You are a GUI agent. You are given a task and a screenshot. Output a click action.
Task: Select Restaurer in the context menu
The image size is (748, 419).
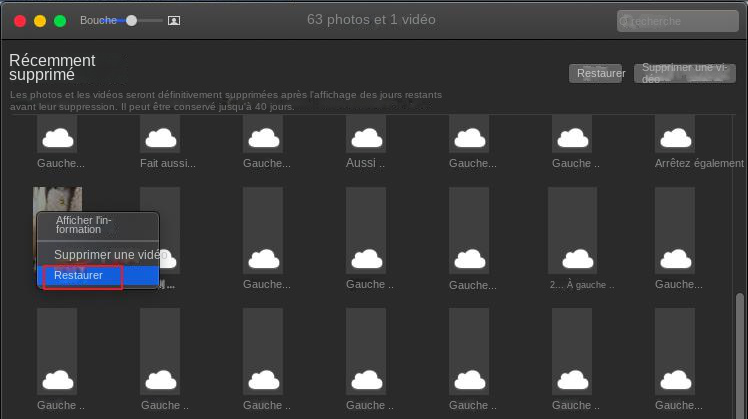[x=98, y=275]
